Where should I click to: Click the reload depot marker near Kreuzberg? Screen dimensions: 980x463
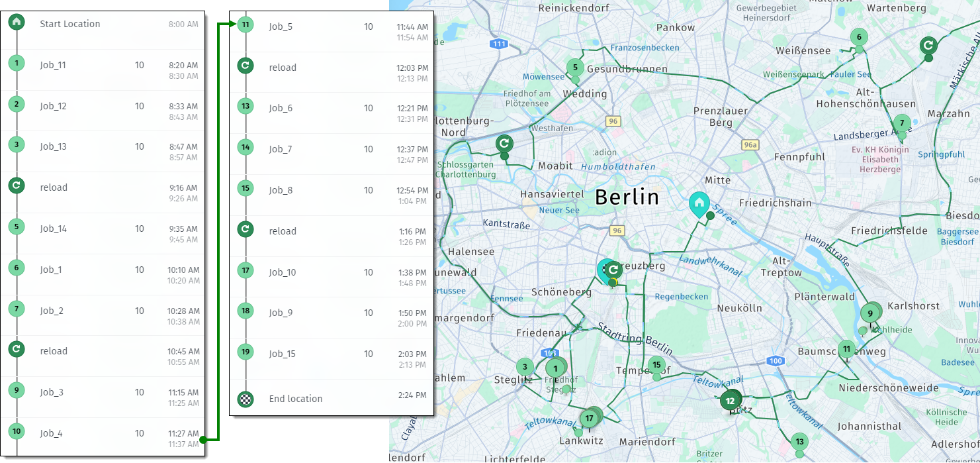[614, 268]
